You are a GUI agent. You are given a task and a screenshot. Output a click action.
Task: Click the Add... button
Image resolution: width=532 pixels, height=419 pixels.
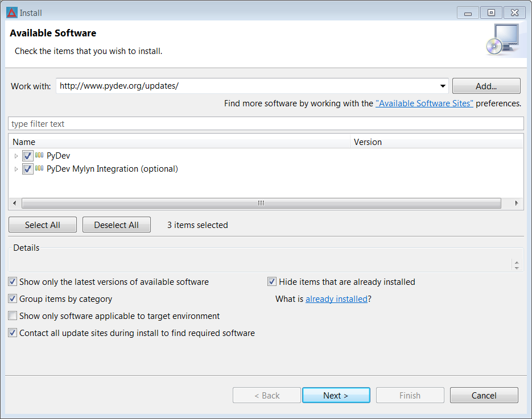pyautogui.click(x=486, y=86)
